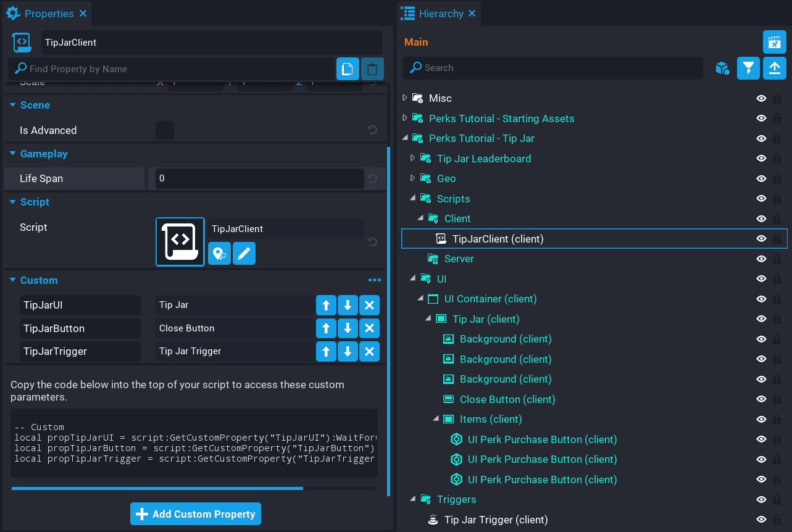Expand the Tip Jar Leaderboard folder
The image size is (792, 532).
pyautogui.click(x=413, y=159)
